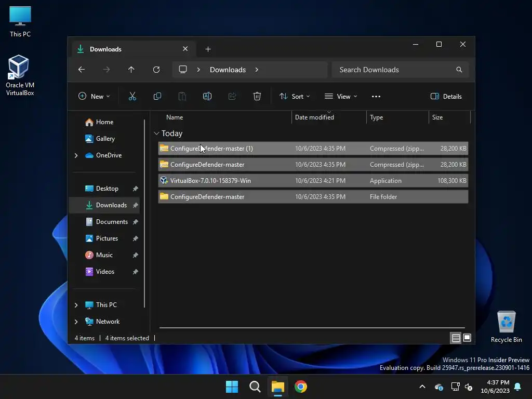This screenshot has height=399, width=532.
Task: Open the taskbar clock and date
Action: (495, 387)
